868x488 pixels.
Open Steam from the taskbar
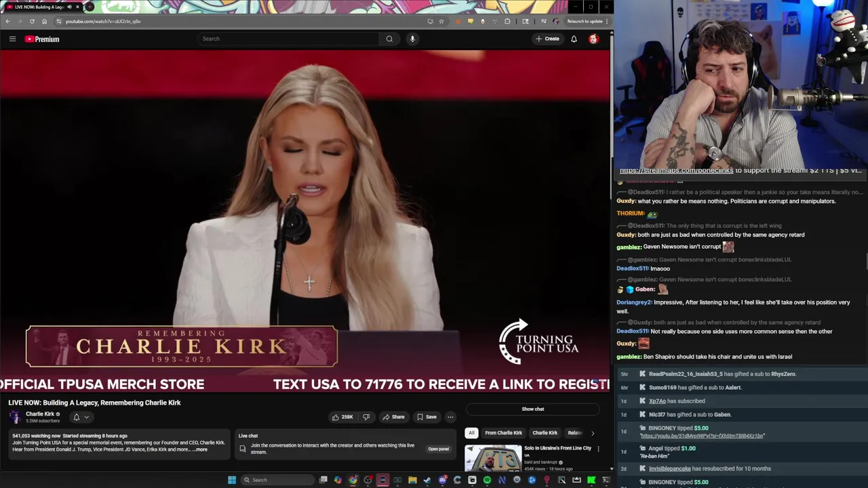pyautogui.click(x=427, y=480)
